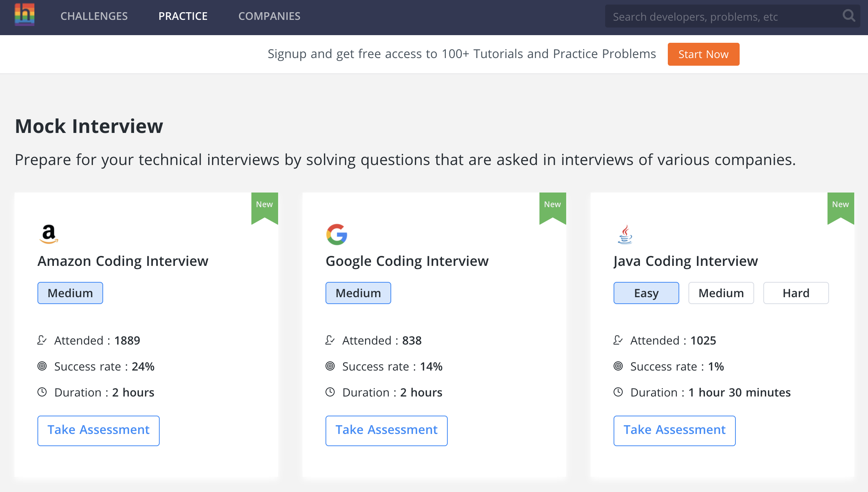Open the COMPANIES navigation menu item
Viewport: 868px width, 492px height.
pos(269,16)
